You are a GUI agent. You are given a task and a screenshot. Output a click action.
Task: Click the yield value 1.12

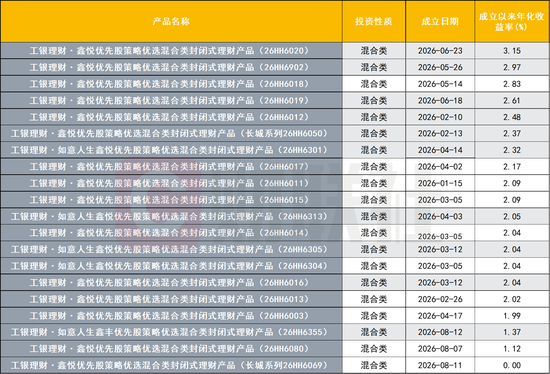tap(512, 349)
